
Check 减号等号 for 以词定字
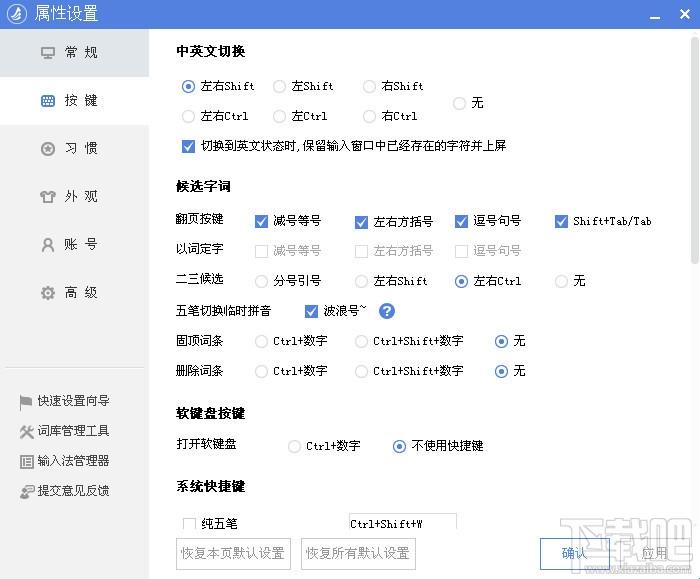tap(261, 251)
